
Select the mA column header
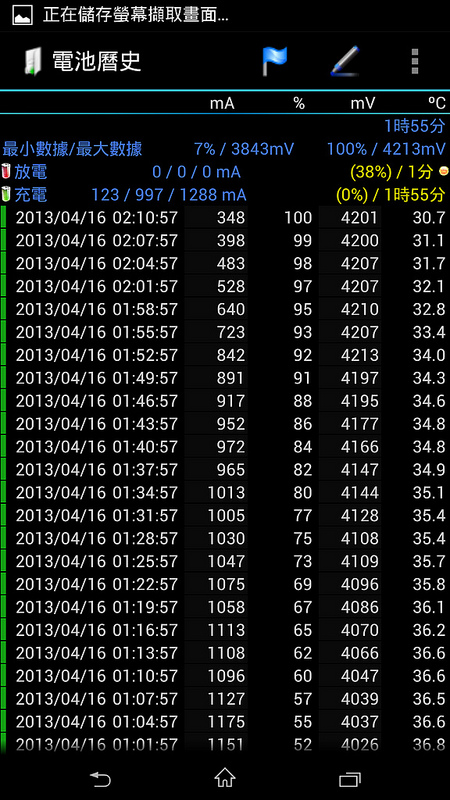(222, 104)
